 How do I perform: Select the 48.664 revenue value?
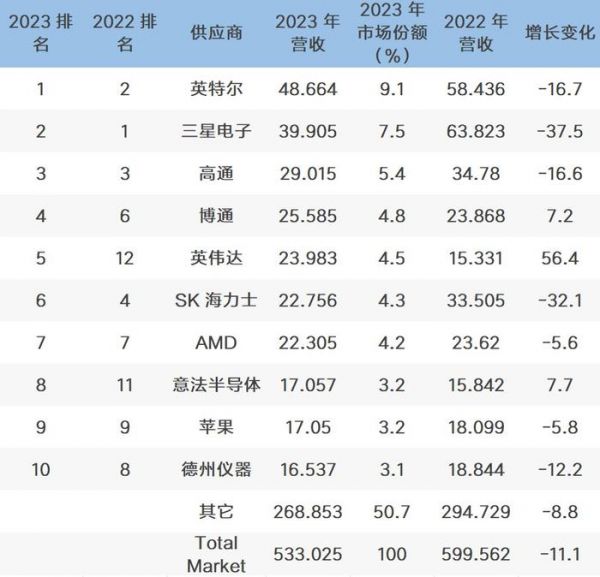tap(306, 89)
